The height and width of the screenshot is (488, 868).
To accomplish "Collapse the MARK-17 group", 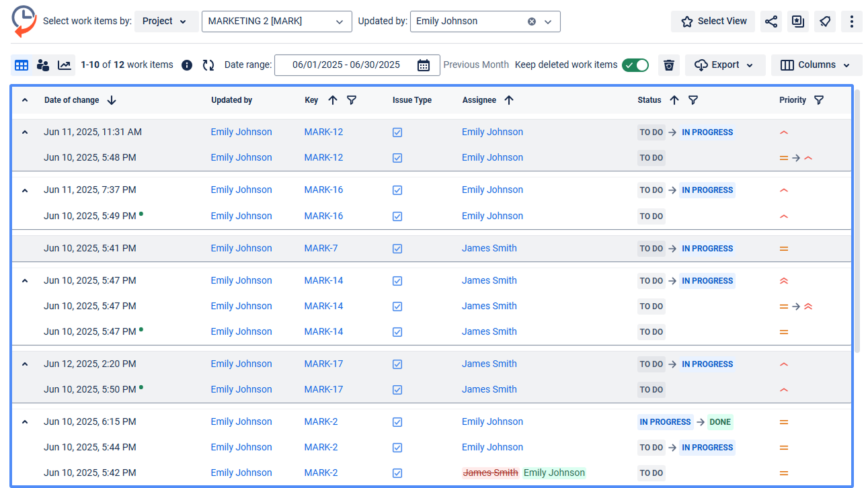I will point(25,364).
